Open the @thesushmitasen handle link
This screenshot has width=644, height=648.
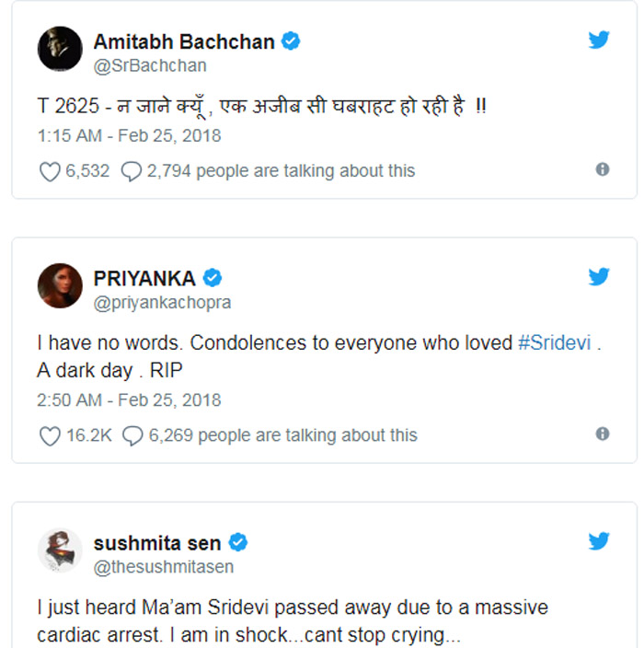(x=164, y=567)
